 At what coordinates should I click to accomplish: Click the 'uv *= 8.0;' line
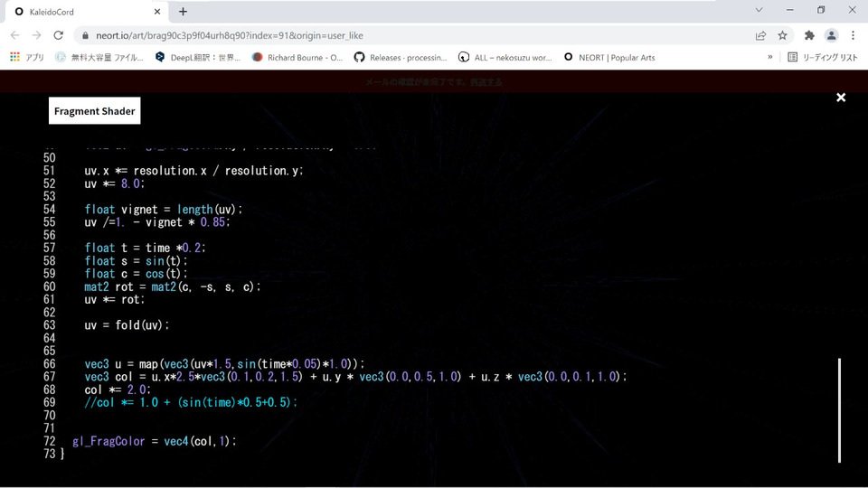(114, 183)
